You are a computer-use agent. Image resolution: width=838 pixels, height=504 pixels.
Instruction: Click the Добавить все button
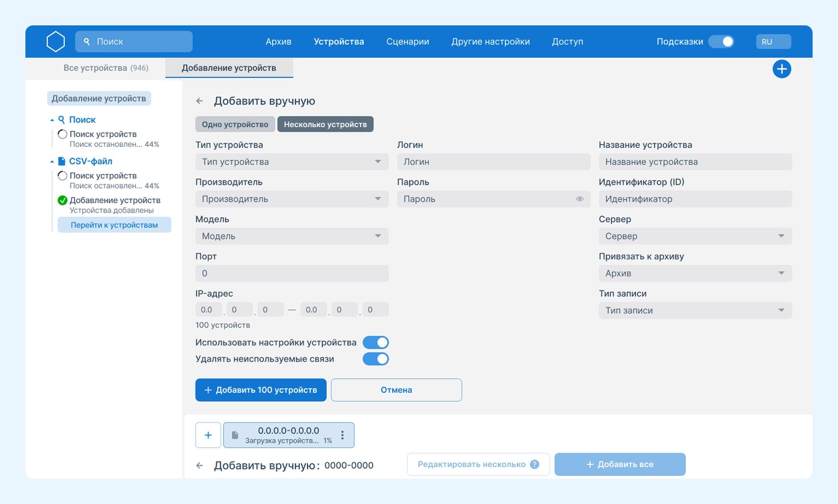point(620,464)
